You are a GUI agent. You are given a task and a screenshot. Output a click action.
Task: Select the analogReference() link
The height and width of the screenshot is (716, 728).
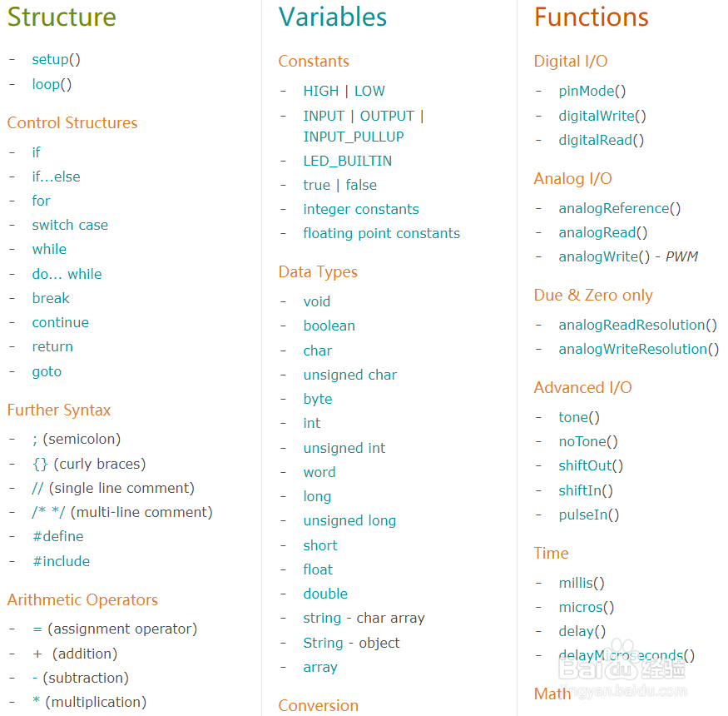pos(619,209)
